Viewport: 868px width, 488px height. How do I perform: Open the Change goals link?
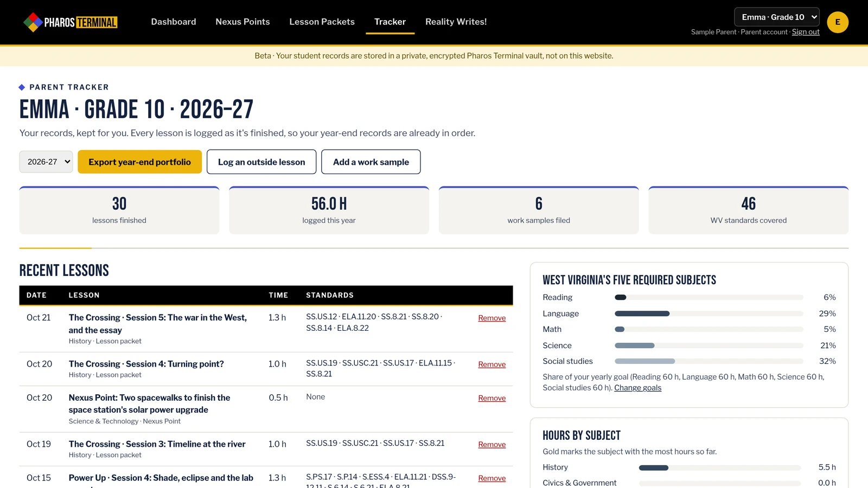[637, 388]
